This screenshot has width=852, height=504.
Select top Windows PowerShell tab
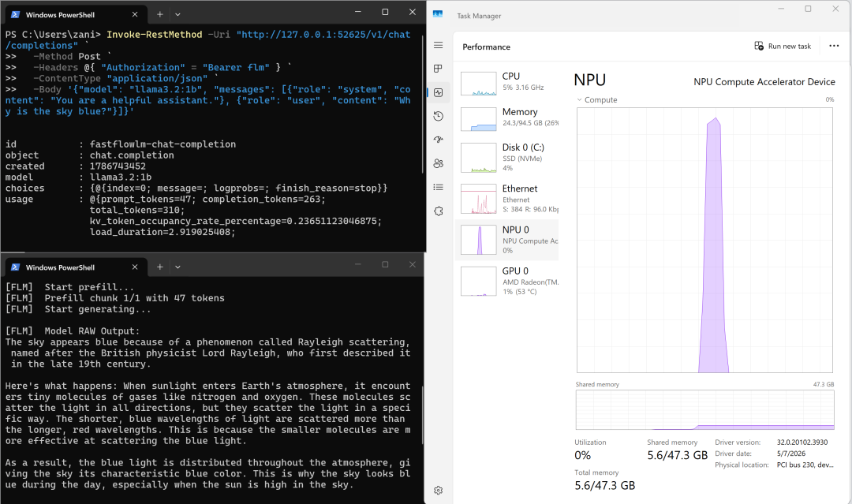pyautogui.click(x=75, y=15)
